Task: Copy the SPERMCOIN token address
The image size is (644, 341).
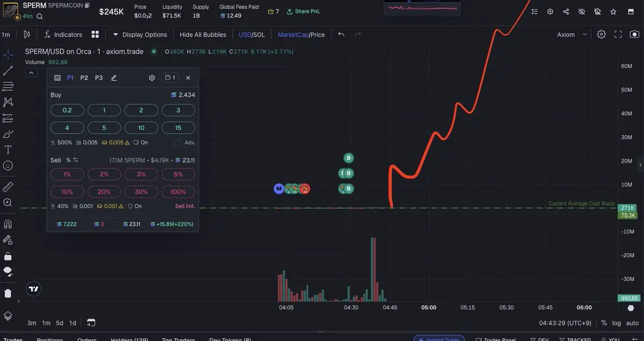Action: pos(87,5)
